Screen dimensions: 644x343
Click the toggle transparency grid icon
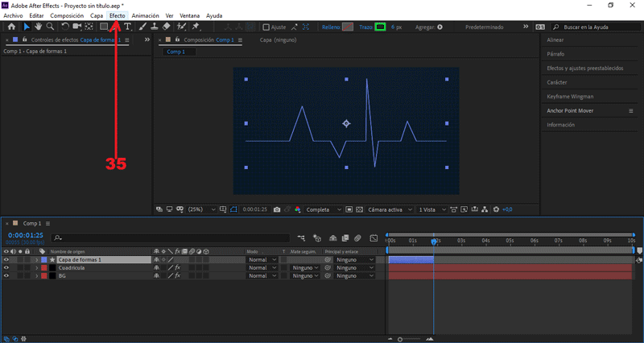[359, 209]
